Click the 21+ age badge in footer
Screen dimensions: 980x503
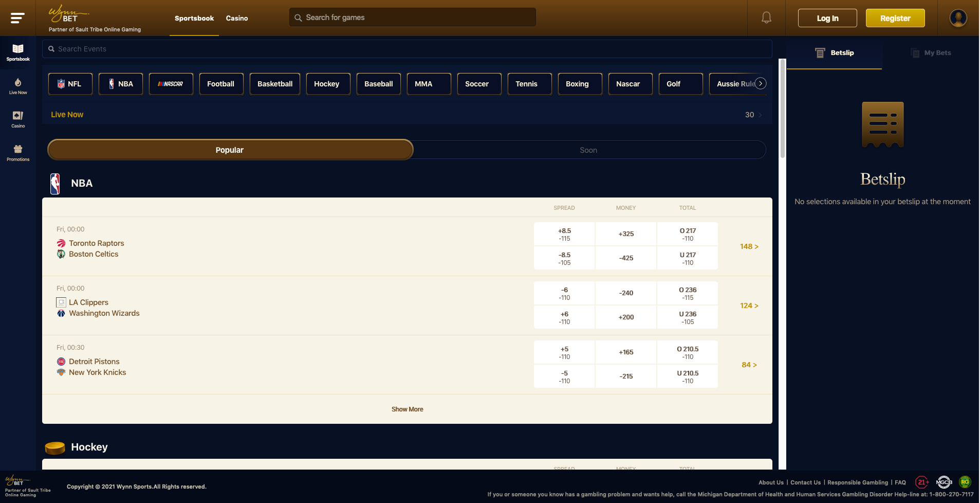point(922,482)
